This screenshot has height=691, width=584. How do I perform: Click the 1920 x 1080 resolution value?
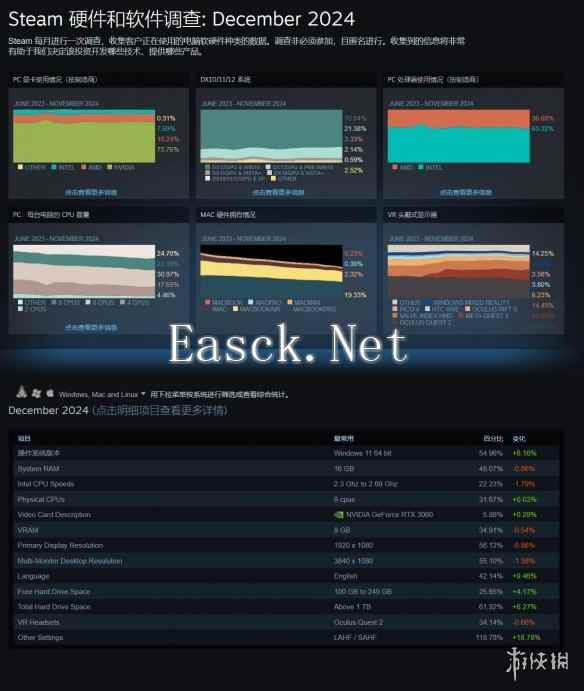pos(353,546)
